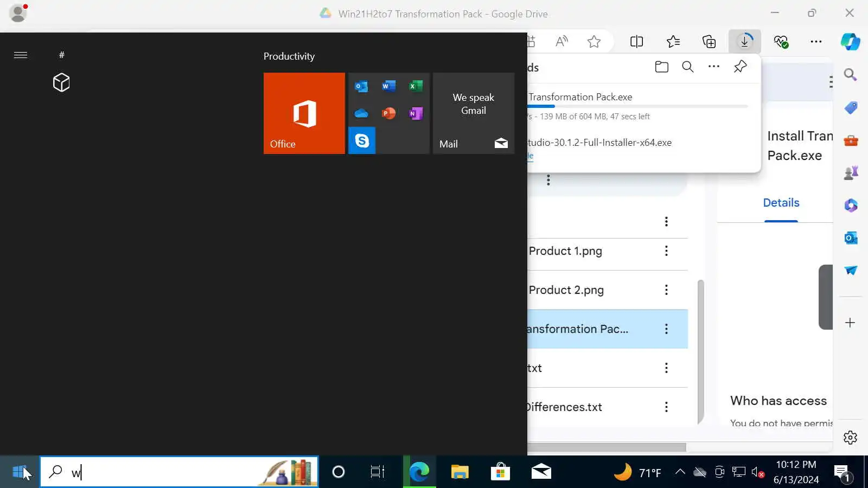
Task: Open the Mail app on the taskbar
Action: (x=541, y=472)
